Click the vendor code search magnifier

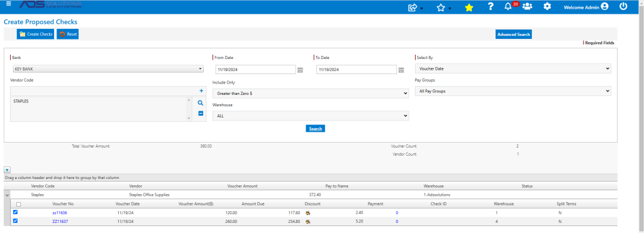coord(201,104)
